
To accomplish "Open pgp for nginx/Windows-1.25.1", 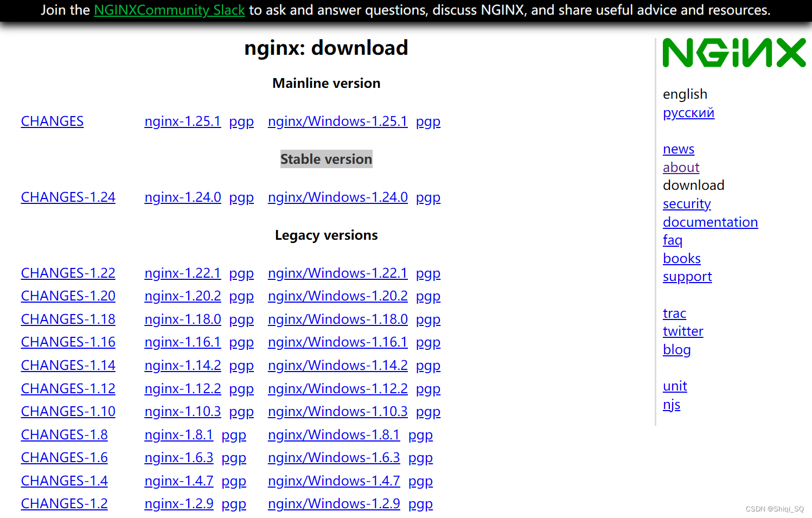I will coord(428,121).
